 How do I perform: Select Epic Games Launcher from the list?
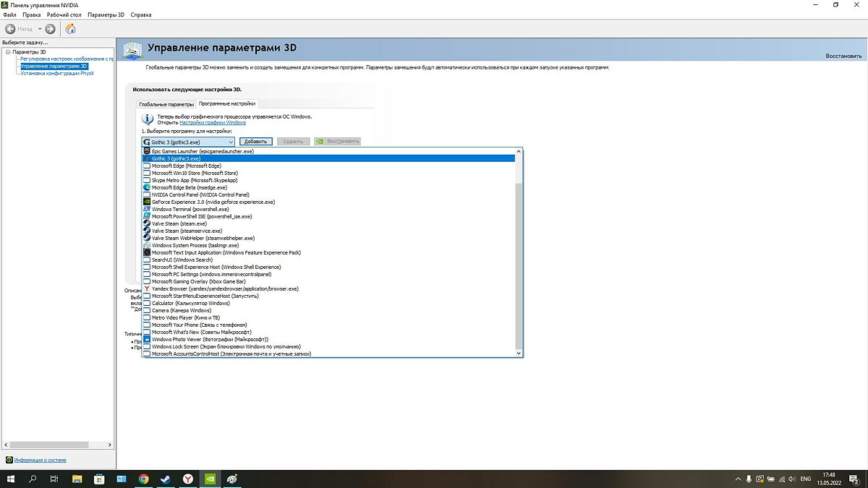tap(203, 151)
